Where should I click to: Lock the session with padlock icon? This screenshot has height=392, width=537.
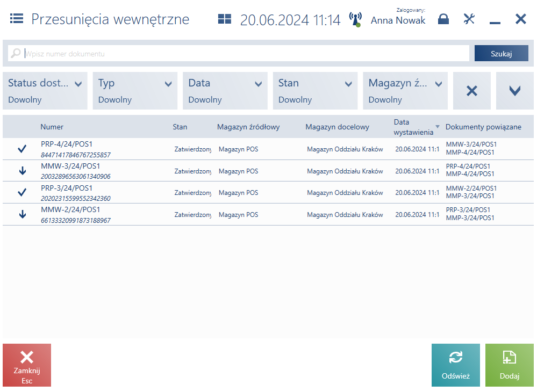443,19
